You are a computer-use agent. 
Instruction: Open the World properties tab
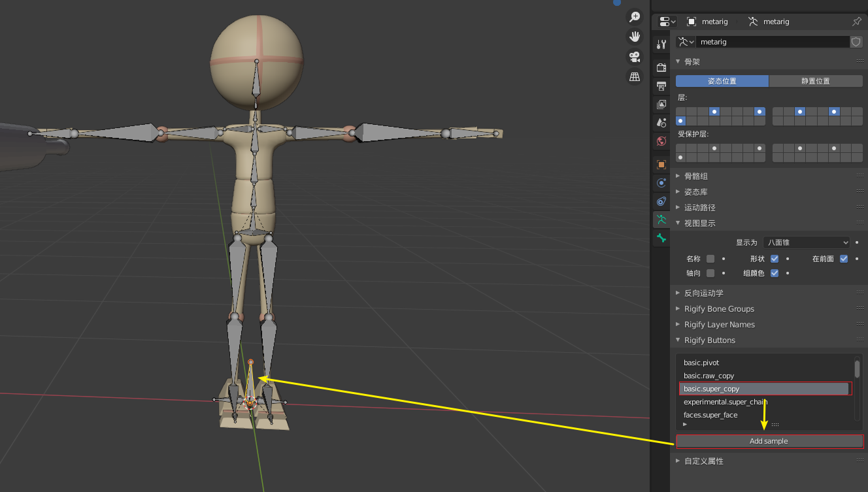click(x=661, y=140)
